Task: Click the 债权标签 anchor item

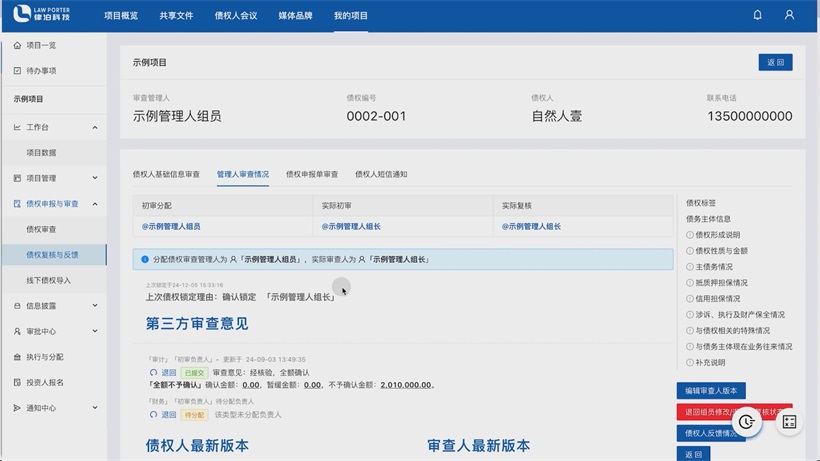Action: (701, 203)
